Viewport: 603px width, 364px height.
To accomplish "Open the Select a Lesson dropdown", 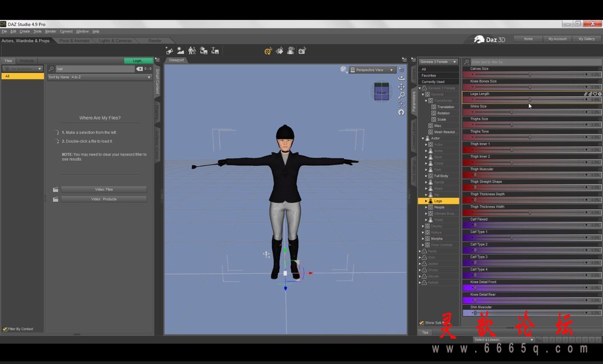I will 504,340.
